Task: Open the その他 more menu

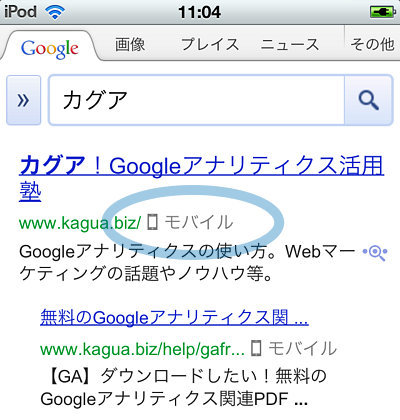Action: (372, 44)
